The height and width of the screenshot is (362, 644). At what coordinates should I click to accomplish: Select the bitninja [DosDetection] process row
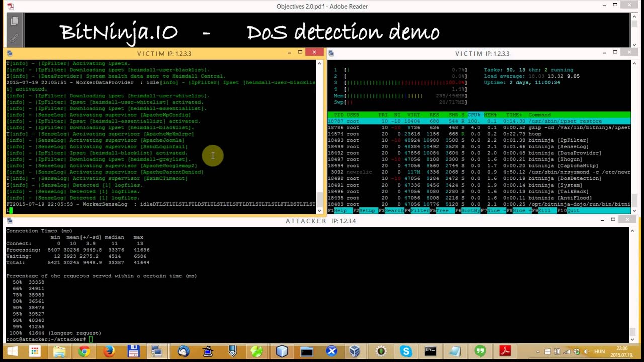(x=479, y=178)
